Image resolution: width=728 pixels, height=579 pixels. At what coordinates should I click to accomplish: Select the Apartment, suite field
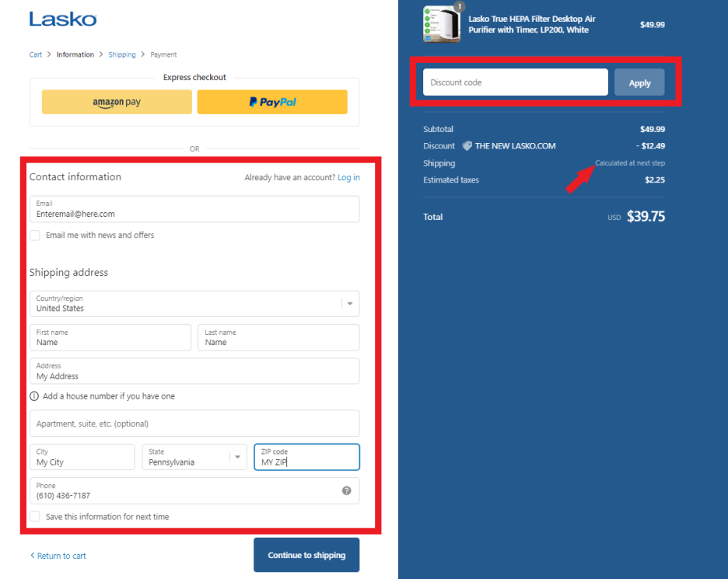[194, 424]
